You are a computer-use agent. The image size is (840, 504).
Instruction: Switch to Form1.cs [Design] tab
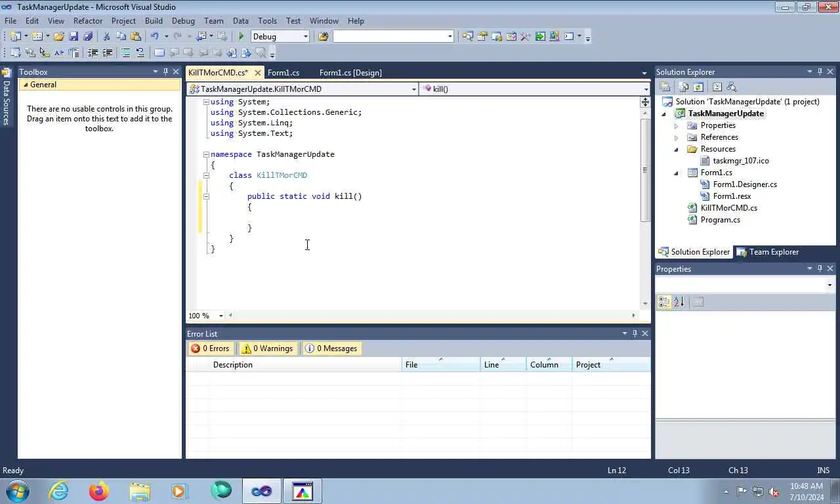350,72
